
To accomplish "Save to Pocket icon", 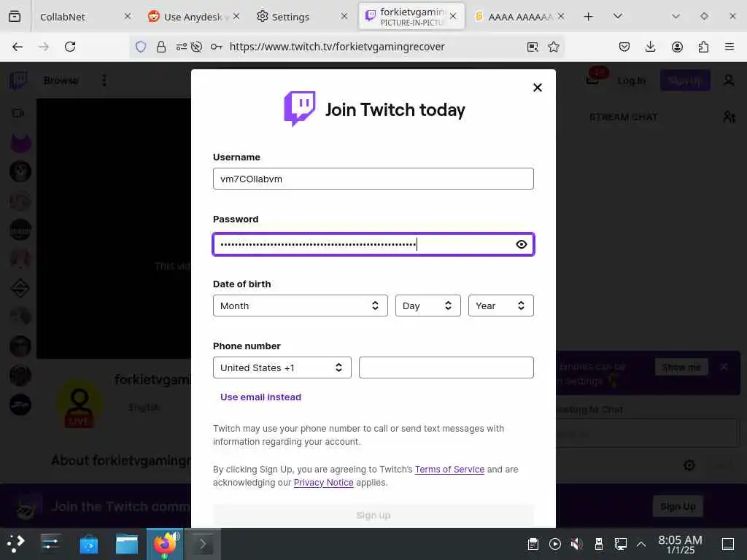I will 624,47.
